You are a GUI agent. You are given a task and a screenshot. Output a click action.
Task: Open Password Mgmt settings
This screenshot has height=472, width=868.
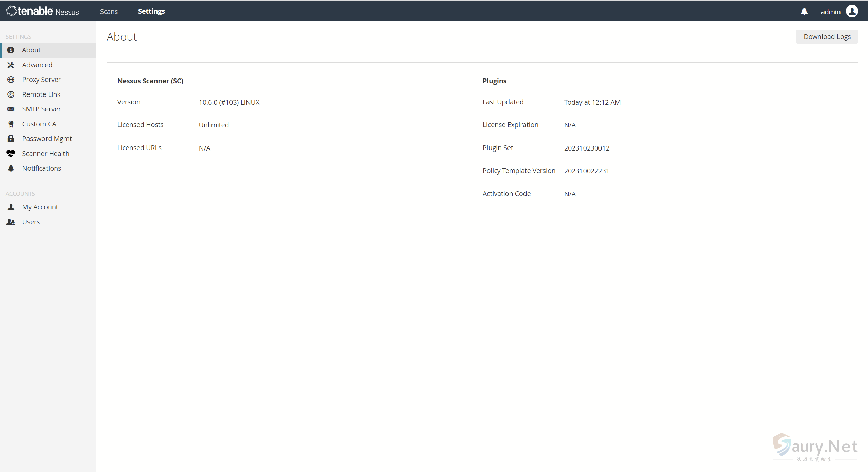tap(48, 139)
